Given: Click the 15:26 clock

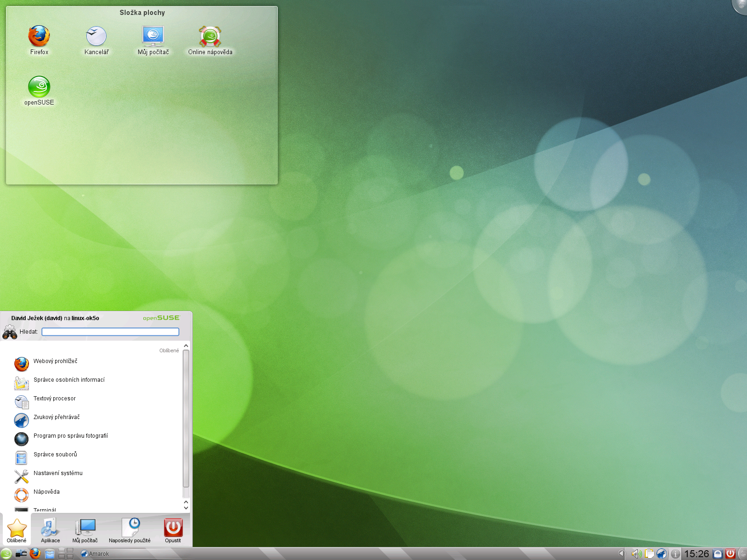Looking at the screenshot, I should point(697,554).
